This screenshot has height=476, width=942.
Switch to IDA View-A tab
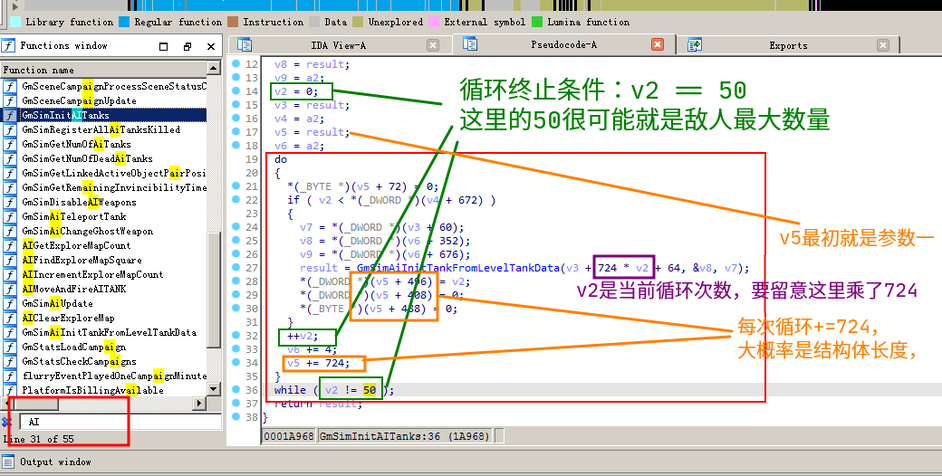338,45
